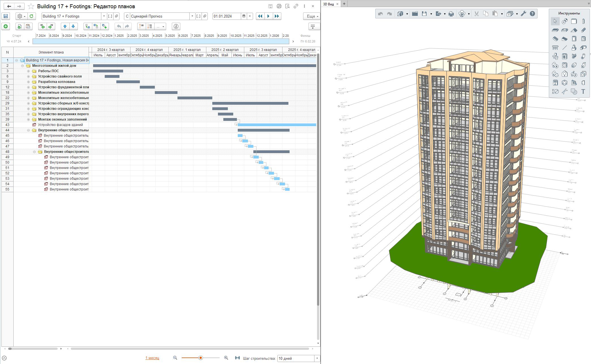Select the Text tool icon
This screenshot has height=364, width=591.
pyautogui.click(x=583, y=91)
